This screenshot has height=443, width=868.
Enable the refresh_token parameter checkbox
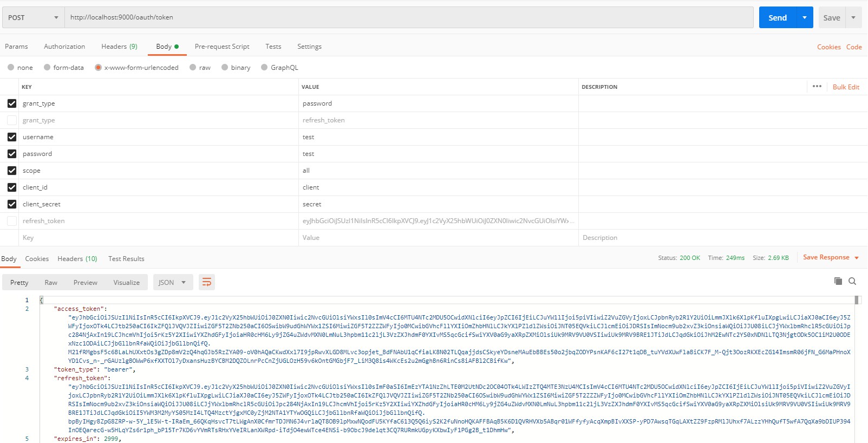[12, 221]
